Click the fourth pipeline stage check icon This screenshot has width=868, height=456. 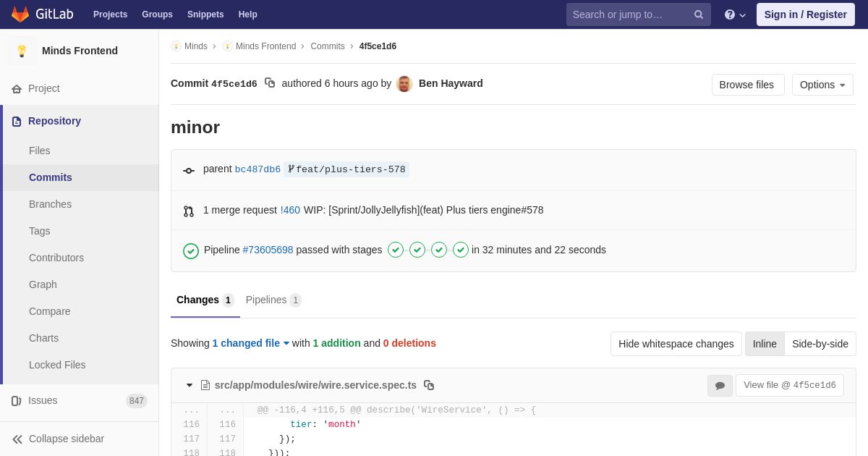point(461,250)
